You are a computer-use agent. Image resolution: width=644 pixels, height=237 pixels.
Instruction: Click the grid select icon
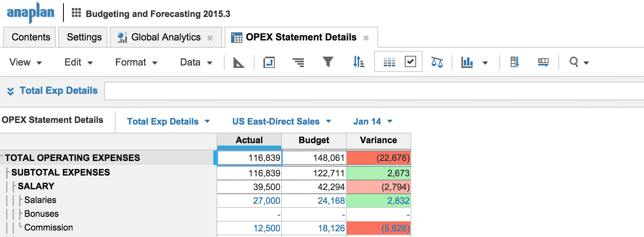point(389,62)
